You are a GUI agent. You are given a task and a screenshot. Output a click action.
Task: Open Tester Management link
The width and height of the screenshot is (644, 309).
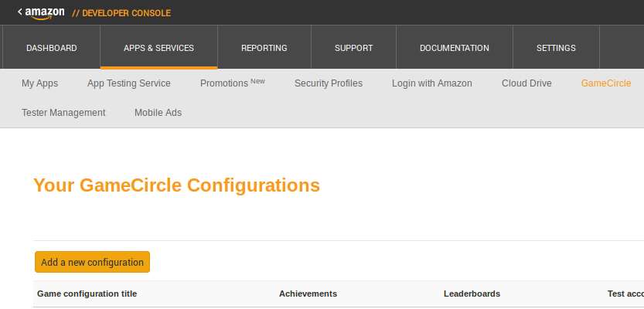tap(63, 113)
